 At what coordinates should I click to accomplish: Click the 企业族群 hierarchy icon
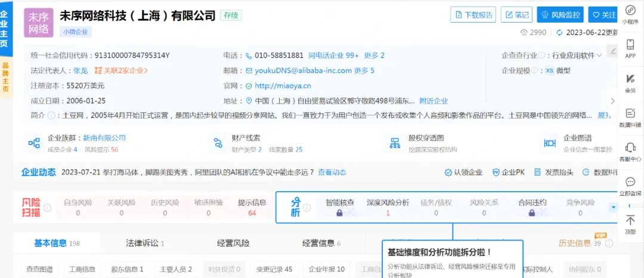pos(34,143)
